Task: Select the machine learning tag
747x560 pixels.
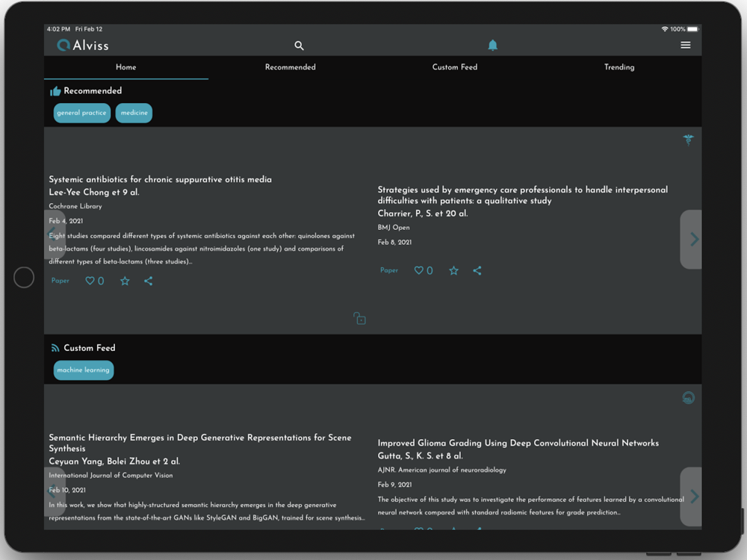Action: click(x=84, y=370)
